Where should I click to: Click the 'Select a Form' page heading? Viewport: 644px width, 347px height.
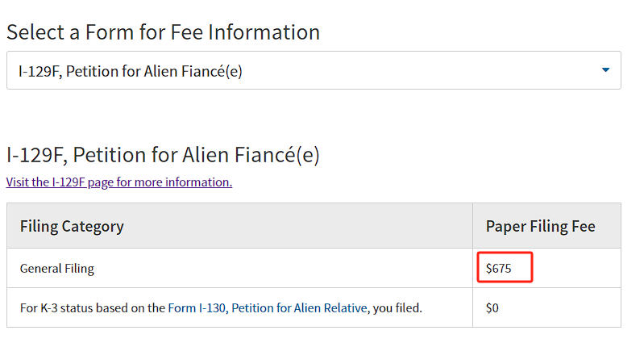click(x=163, y=32)
